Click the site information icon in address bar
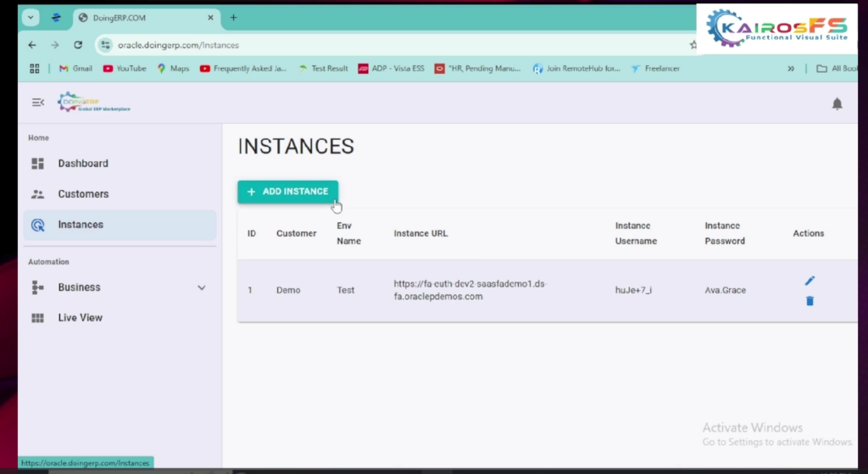The width and height of the screenshot is (868, 474). point(105,45)
